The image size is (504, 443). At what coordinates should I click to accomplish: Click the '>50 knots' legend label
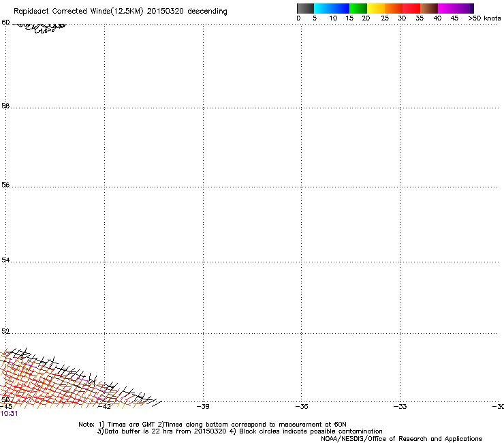click(484, 18)
